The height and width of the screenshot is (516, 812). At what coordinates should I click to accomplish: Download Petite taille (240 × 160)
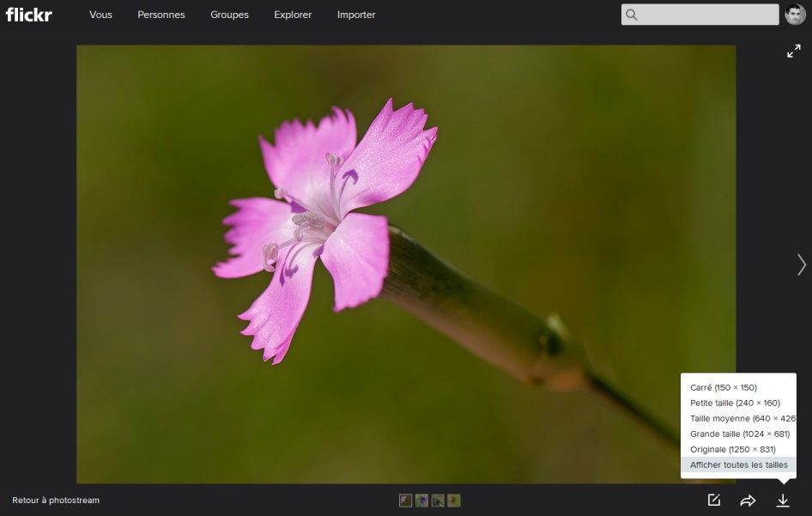pyautogui.click(x=735, y=403)
